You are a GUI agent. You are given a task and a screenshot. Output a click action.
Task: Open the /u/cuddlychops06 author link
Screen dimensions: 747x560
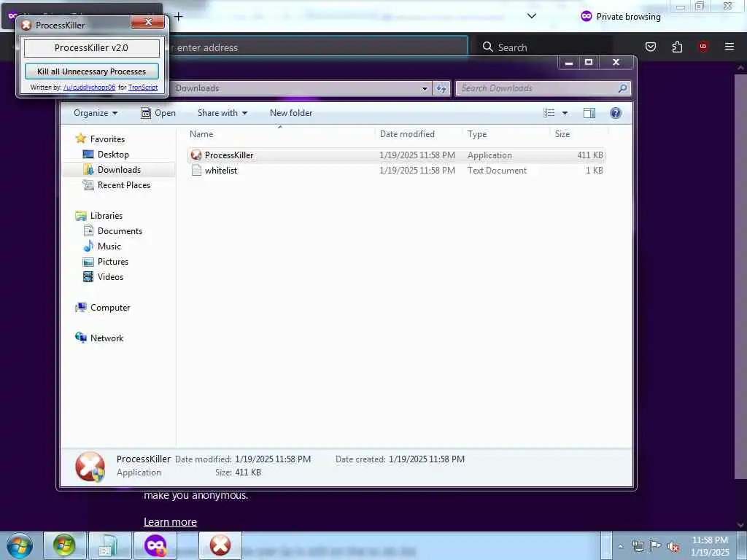(x=89, y=87)
